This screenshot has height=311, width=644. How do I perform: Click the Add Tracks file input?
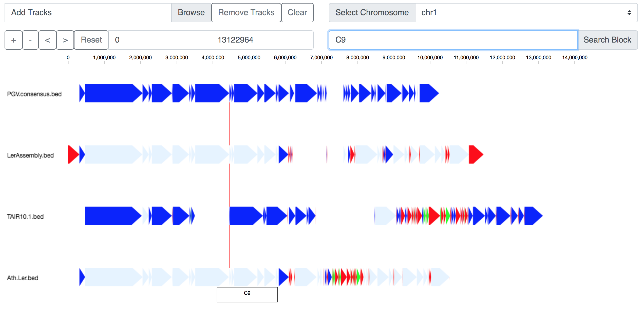point(88,13)
